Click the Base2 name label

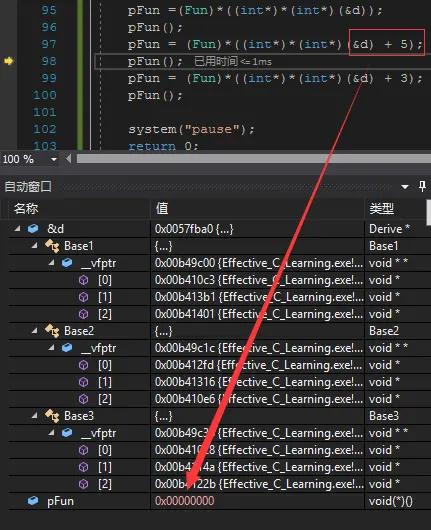pyautogui.click(x=79, y=331)
